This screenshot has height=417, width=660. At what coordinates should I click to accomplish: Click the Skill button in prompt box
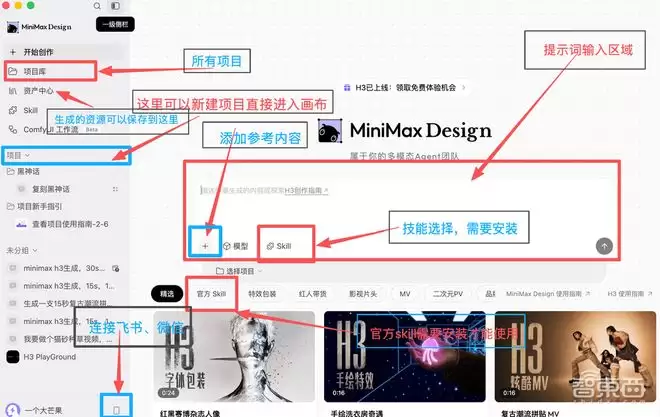click(279, 246)
